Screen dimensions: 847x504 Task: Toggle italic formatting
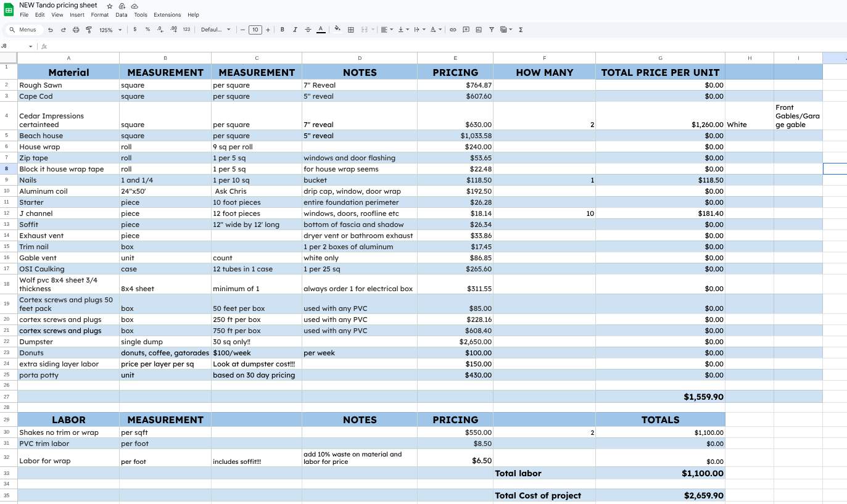pos(295,30)
